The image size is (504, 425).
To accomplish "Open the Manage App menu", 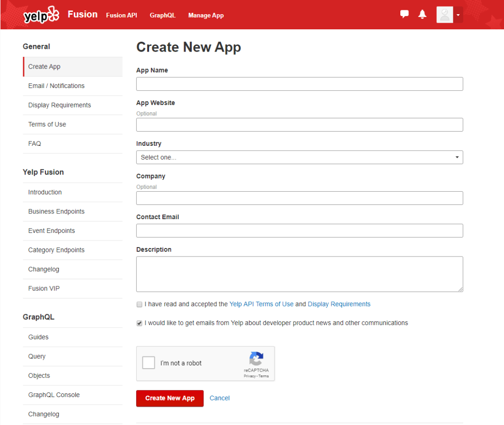I will tap(206, 16).
